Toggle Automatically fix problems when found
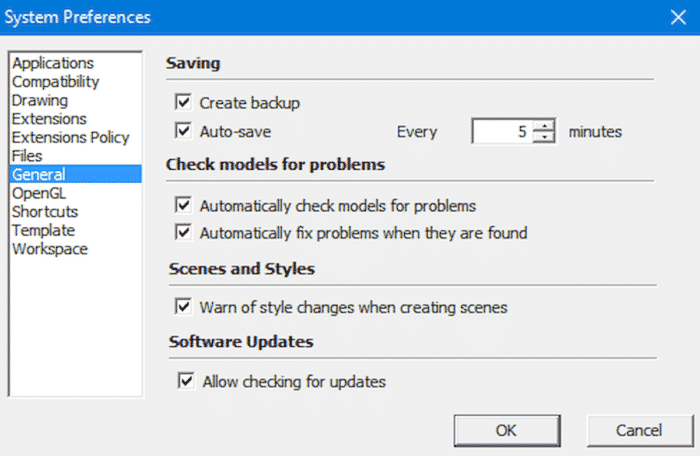Viewport: 700px width, 456px height. point(183,233)
